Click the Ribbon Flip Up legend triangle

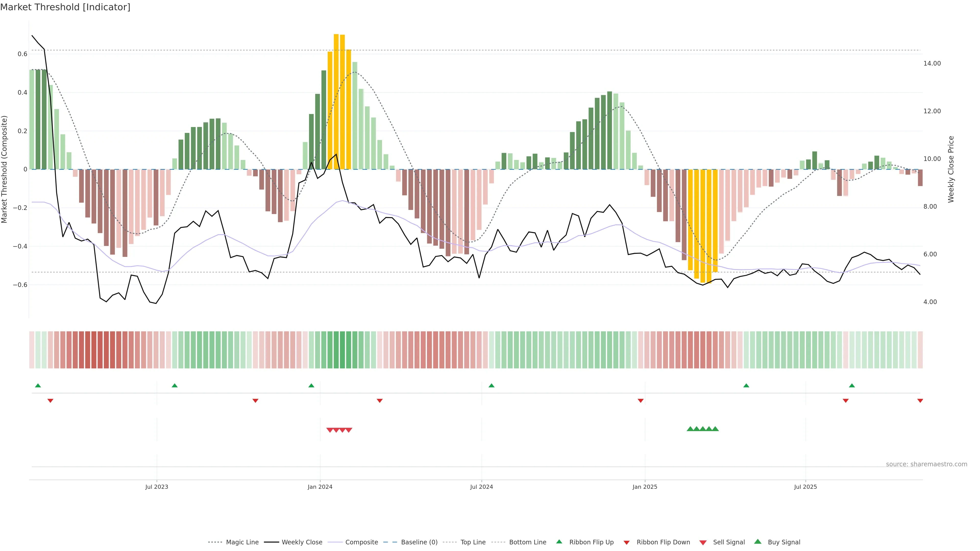pos(559,542)
